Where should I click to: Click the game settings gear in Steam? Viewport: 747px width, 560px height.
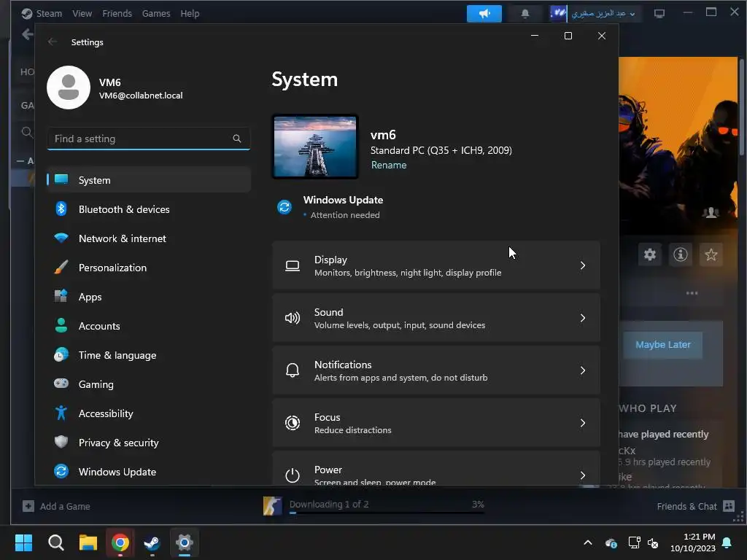point(650,254)
